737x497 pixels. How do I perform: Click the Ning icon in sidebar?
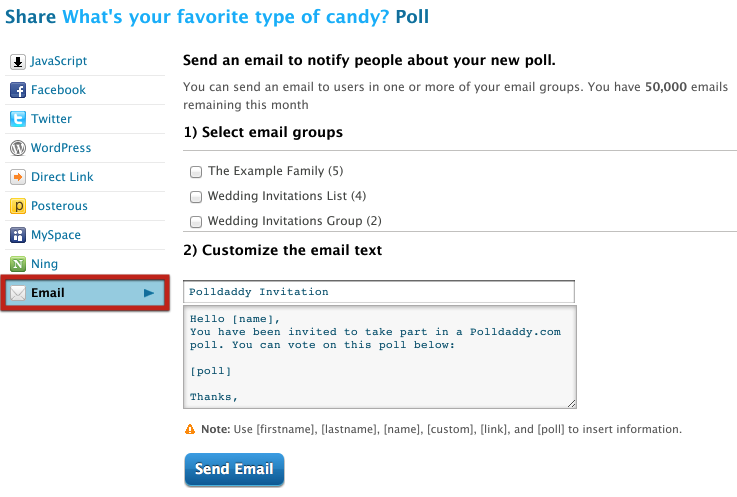click(18, 264)
